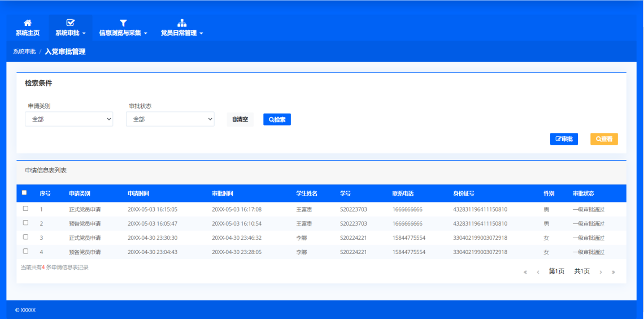Click ID 432831196411150810 in row 2
This screenshot has height=319, width=644.
tap(480, 223)
